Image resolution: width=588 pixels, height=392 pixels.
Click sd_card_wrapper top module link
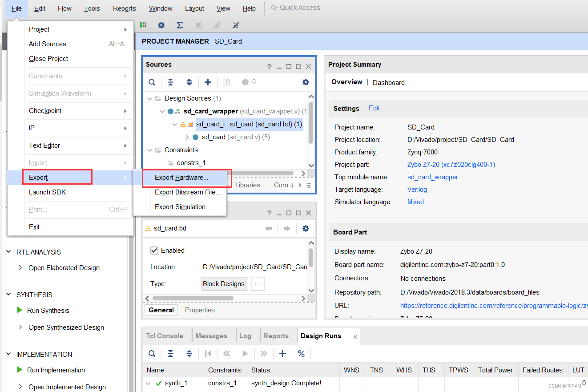click(x=433, y=177)
